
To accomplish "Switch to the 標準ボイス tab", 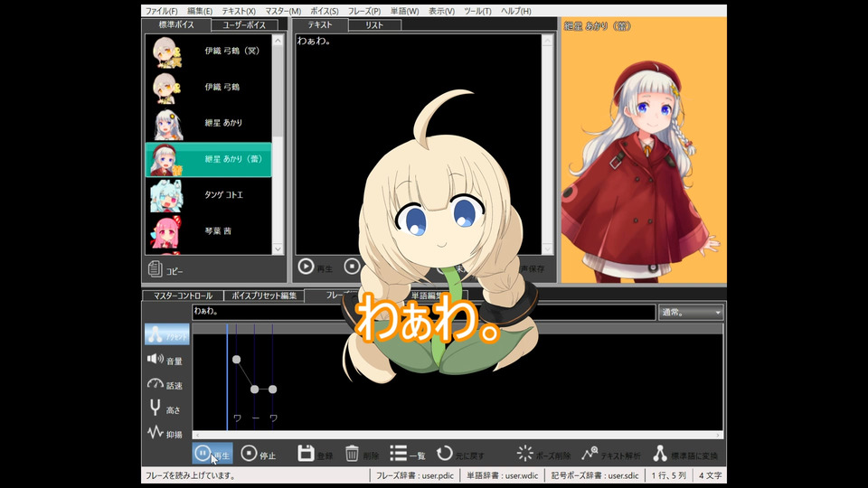I will 176,24.
